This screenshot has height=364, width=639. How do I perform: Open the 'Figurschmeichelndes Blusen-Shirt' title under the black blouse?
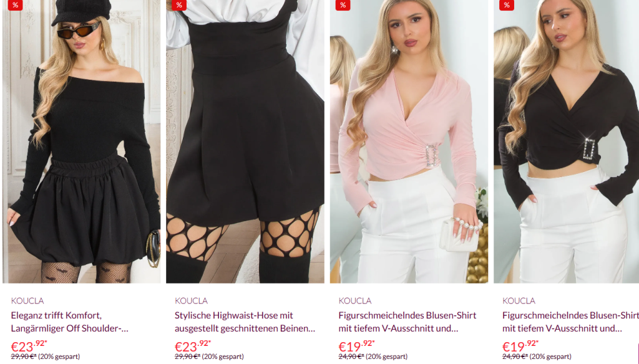(x=570, y=322)
